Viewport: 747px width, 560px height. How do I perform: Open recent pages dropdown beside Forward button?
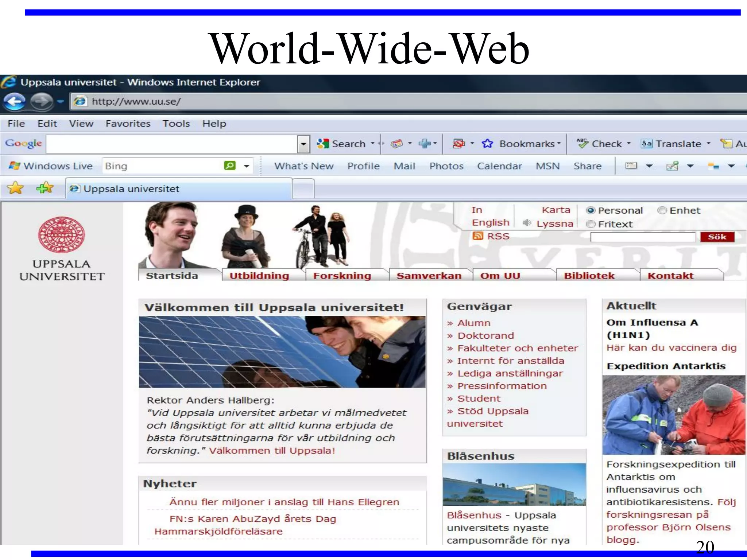pyautogui.click(x=60, y=101)
